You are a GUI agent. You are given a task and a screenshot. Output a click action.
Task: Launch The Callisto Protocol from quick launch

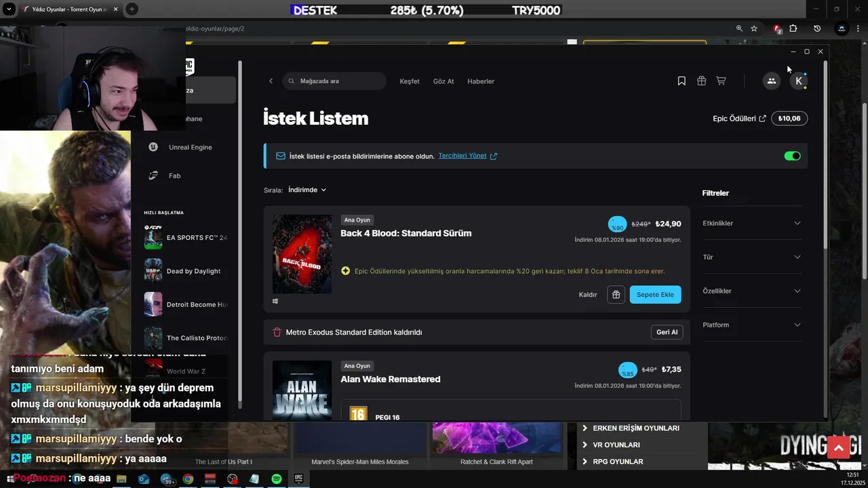[186, 338]
